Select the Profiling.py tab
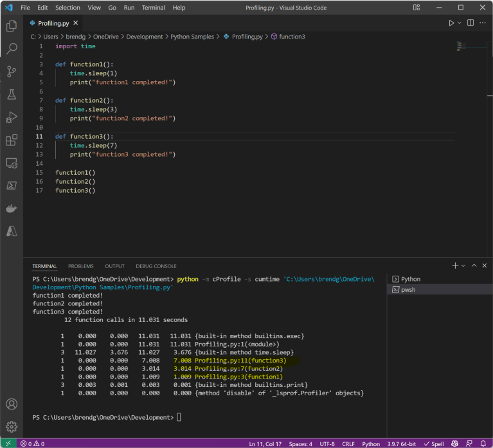This screenshot has width=493, height=448. pyautogui.click(x=53, y=23)
